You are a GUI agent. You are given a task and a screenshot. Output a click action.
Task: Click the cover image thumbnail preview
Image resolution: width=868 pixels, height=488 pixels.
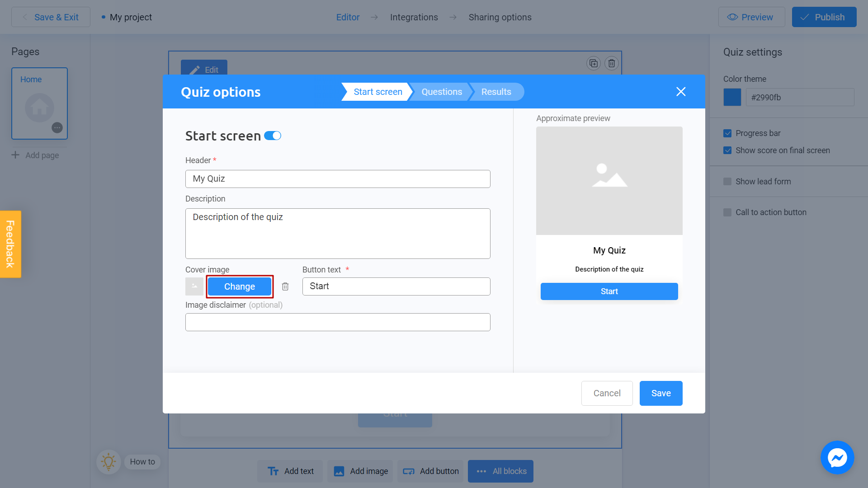coord(194,286)
